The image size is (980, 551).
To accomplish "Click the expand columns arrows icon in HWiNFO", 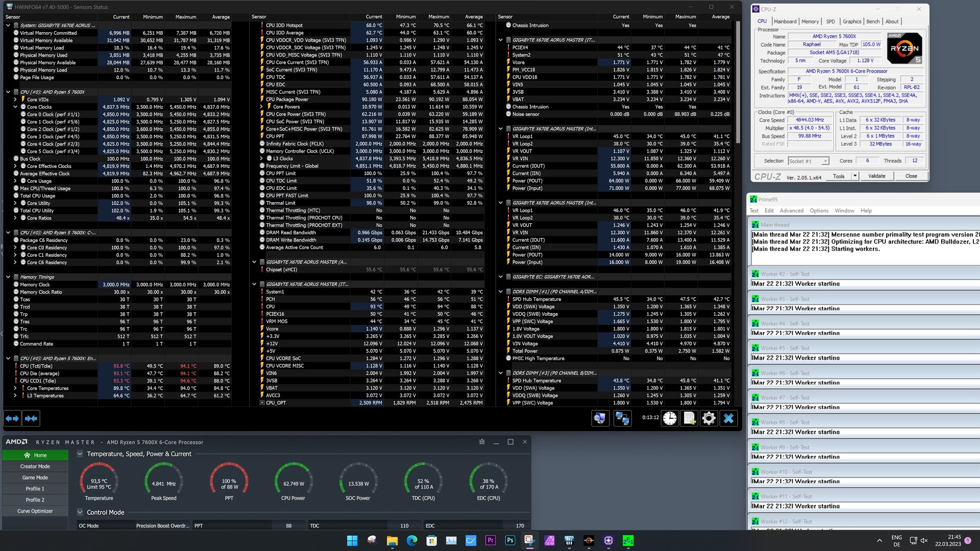I will click(12, 418).
